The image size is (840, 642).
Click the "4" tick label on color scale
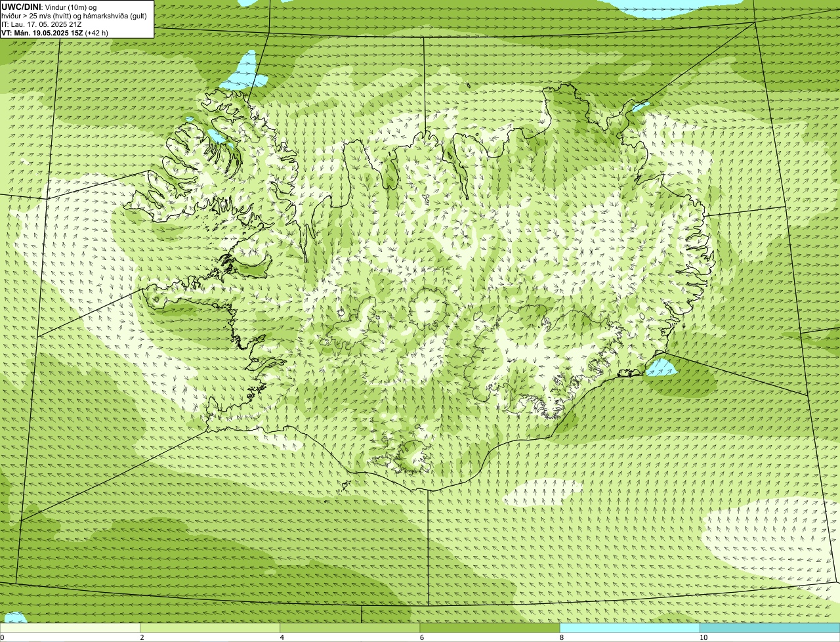282,637
